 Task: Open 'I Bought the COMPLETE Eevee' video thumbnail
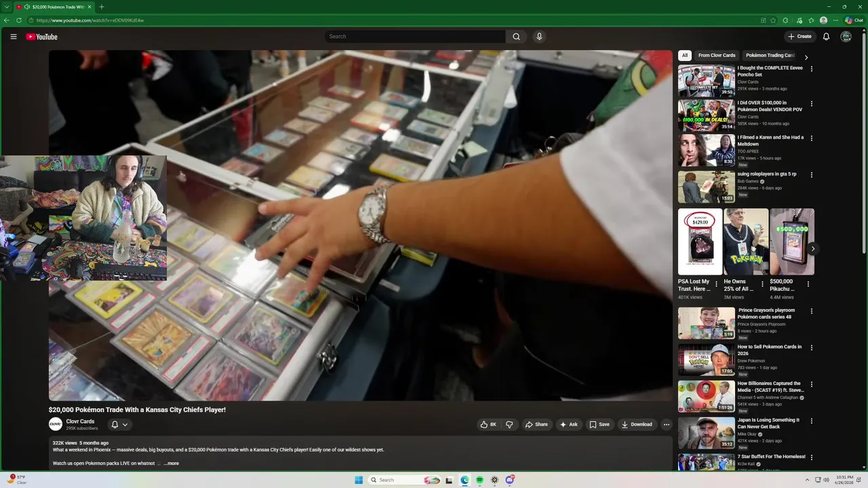point(707,81)
